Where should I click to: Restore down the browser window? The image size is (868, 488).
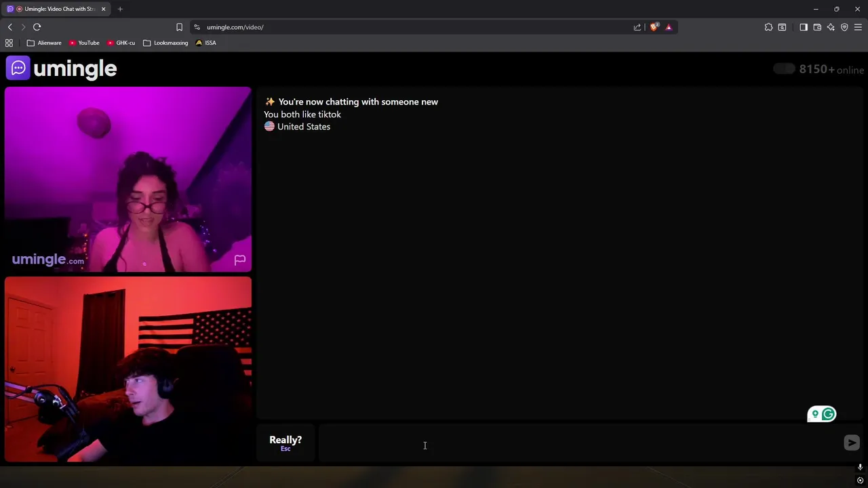[x=837, y=9]
